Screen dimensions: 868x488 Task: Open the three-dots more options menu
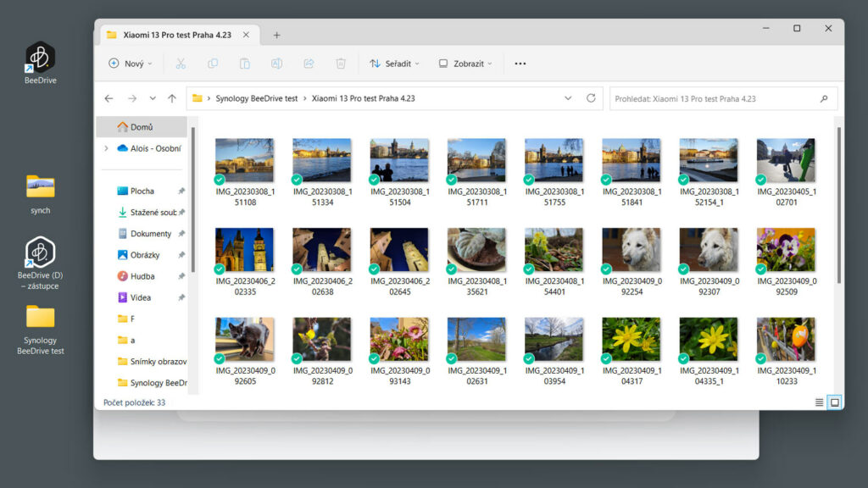pos(520,64)
